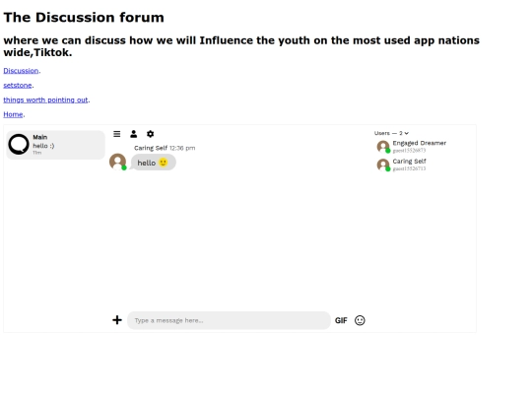
Task: Click the plus attachment icon
Action: pos(117,320)
